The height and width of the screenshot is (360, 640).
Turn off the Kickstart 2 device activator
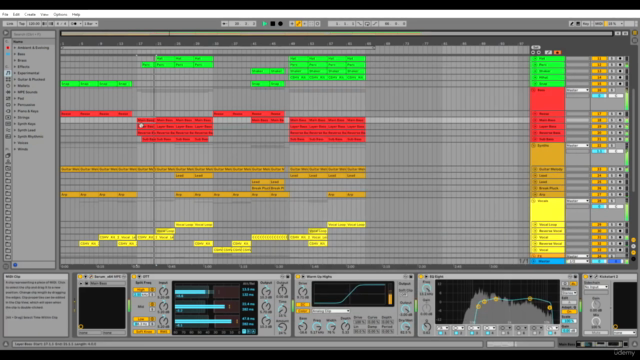tap(586, 277)
